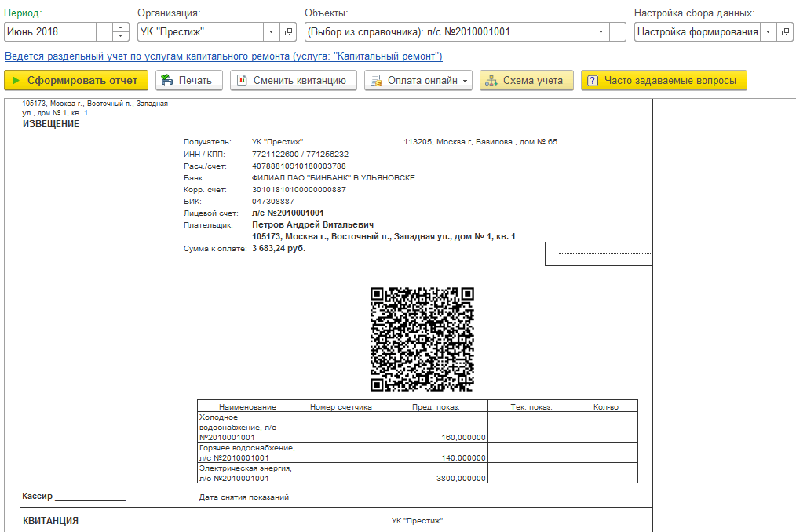The image size is (796, 532).
Task: Expand the Оплата онлайн dropdown button
Action: point(418,80)
